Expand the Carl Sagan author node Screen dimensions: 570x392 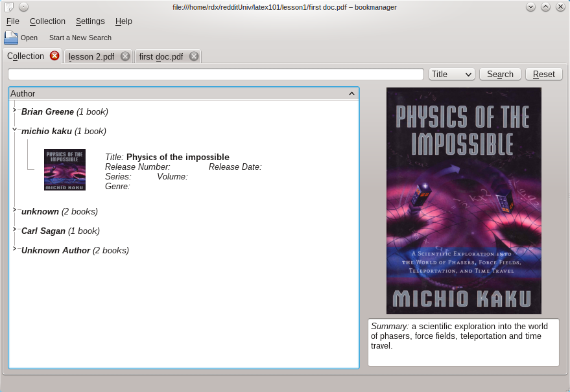point(14,229)
